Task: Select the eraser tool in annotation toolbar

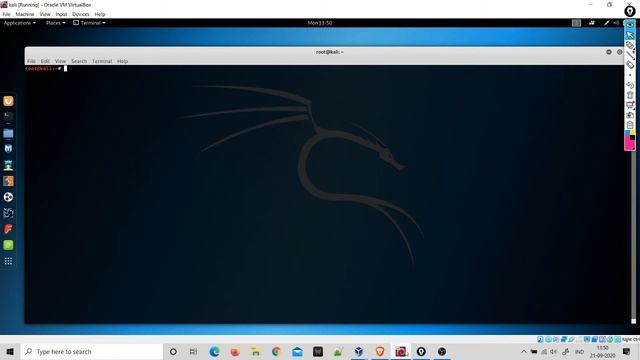Action: point(630,65)
